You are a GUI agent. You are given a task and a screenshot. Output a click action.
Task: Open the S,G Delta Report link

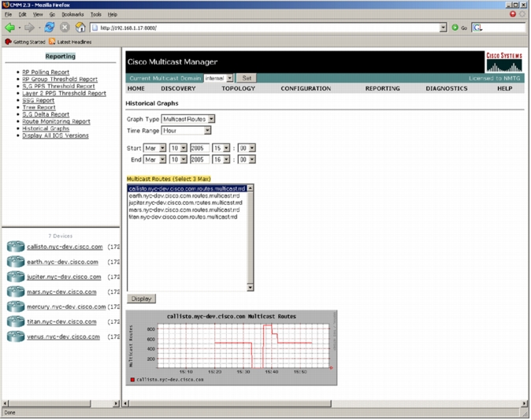click(46, 114)
